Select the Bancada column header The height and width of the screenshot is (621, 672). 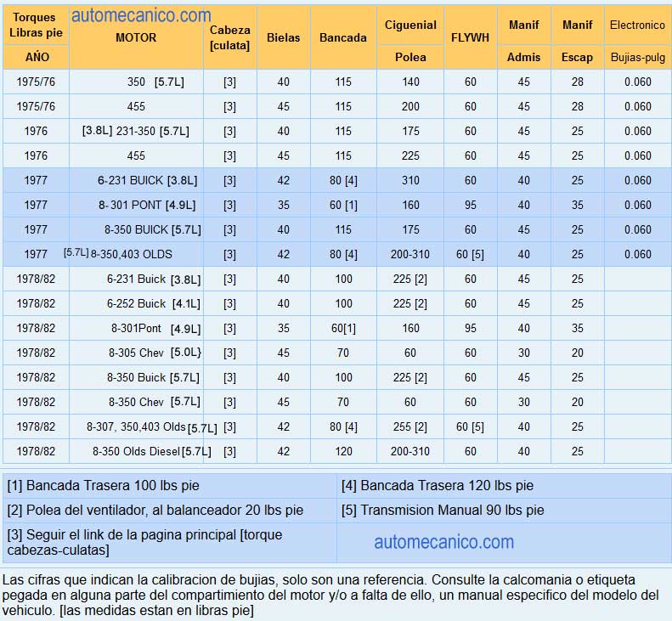click(343, 37)
